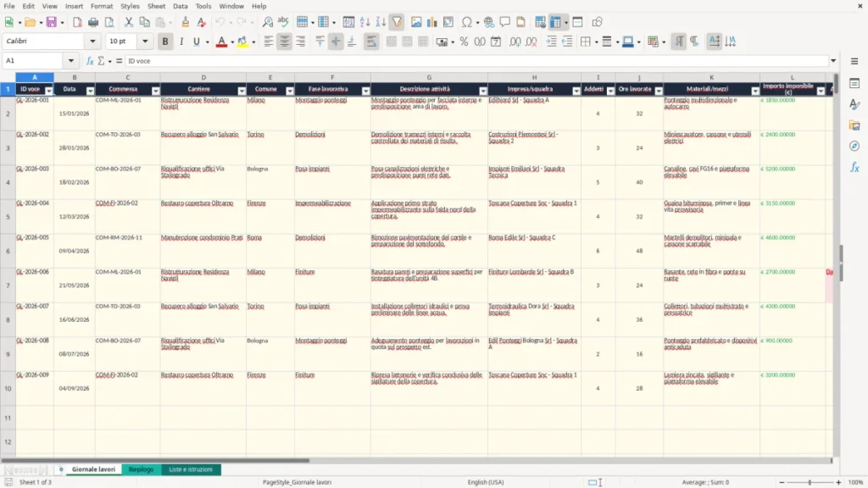
Task: Open filter dropdown for Comune column
Action: pyautogui.click(x=290, y=91)
